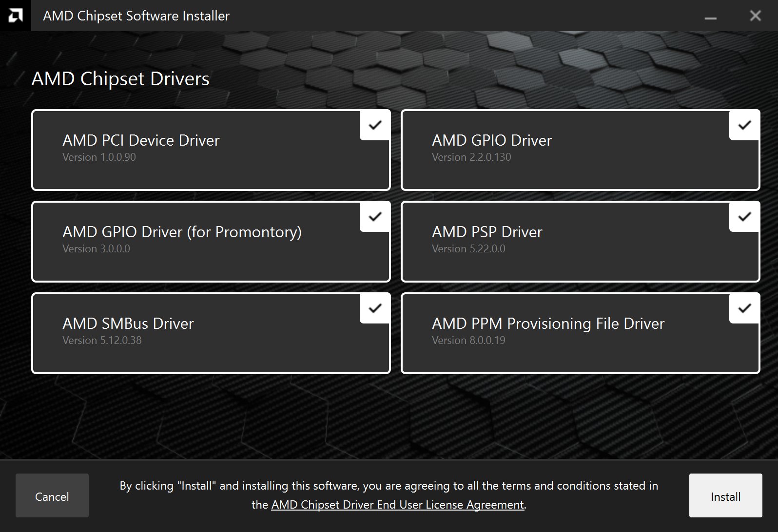Select the AMD SMBus Driver title
778x532 pixels.
tap(128, 323)
